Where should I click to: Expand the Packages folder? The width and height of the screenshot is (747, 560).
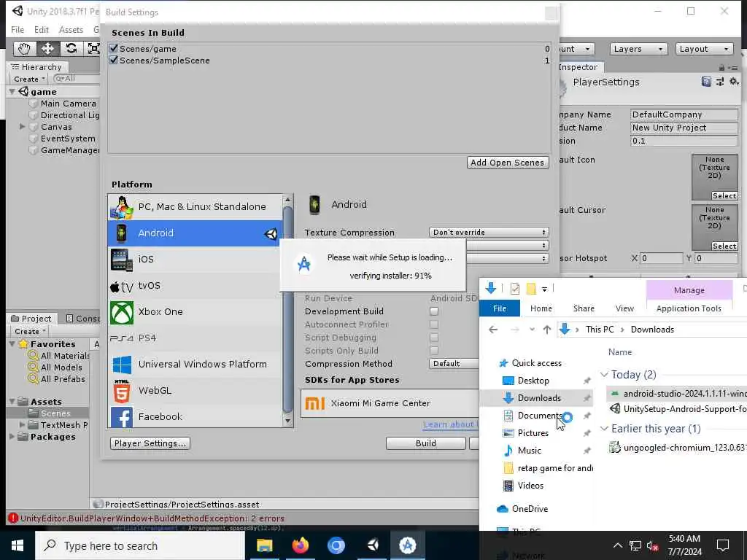pyautogui.click(x=12, y=437)
